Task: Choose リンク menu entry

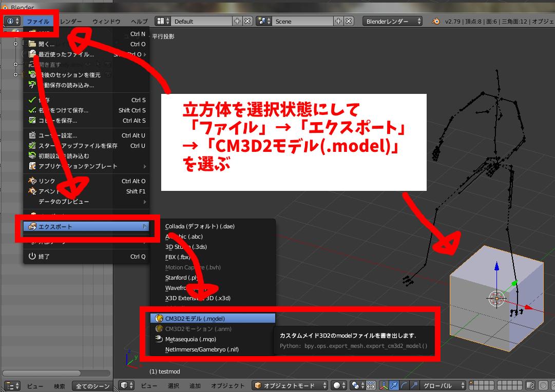Action: (86, 181)
